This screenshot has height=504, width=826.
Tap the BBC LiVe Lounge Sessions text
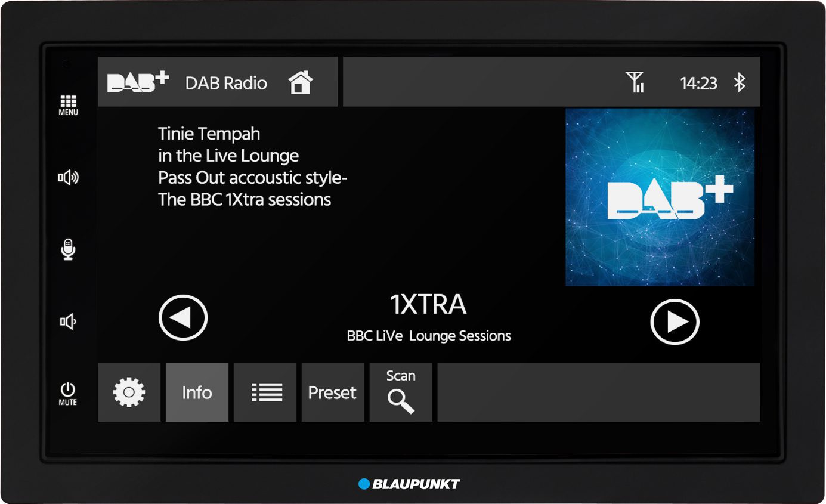pyautogui.click(x=429, y=335)
